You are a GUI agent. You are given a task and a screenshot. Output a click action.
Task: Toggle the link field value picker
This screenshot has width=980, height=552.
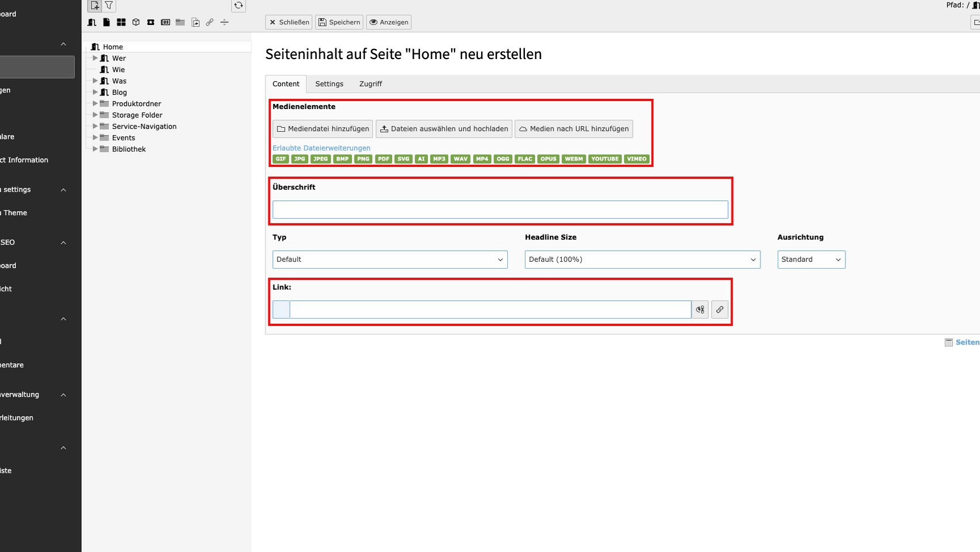click(700, 310)
